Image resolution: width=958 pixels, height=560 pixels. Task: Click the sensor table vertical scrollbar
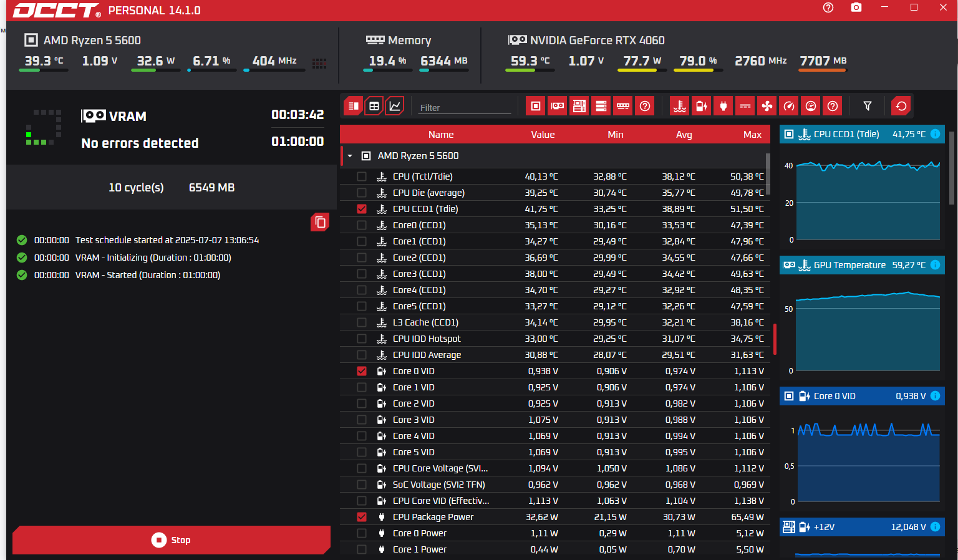pos(768,174)
